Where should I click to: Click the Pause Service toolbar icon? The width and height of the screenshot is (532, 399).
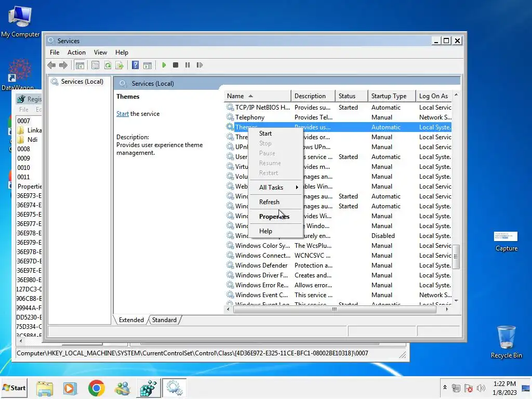tap(187, 65)
